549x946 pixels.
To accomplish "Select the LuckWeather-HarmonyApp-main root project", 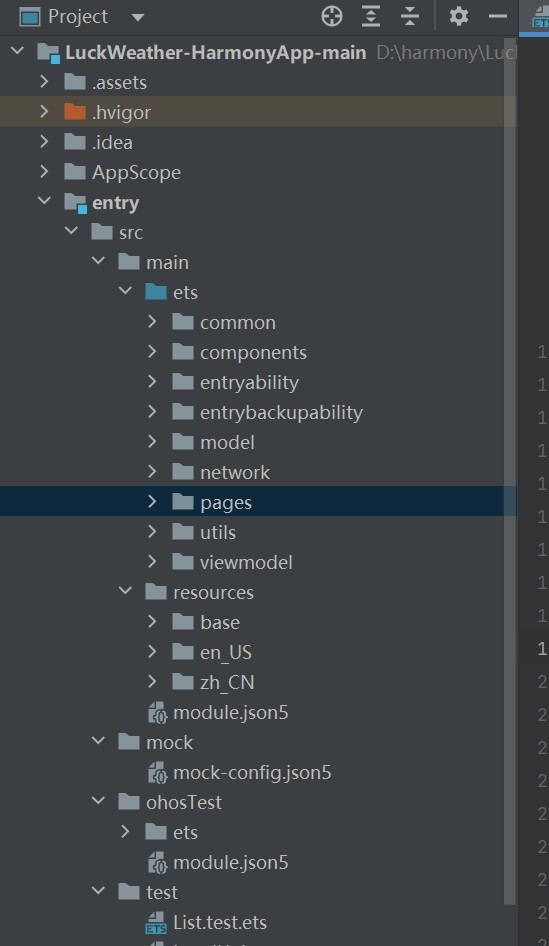I will (215, 52).
